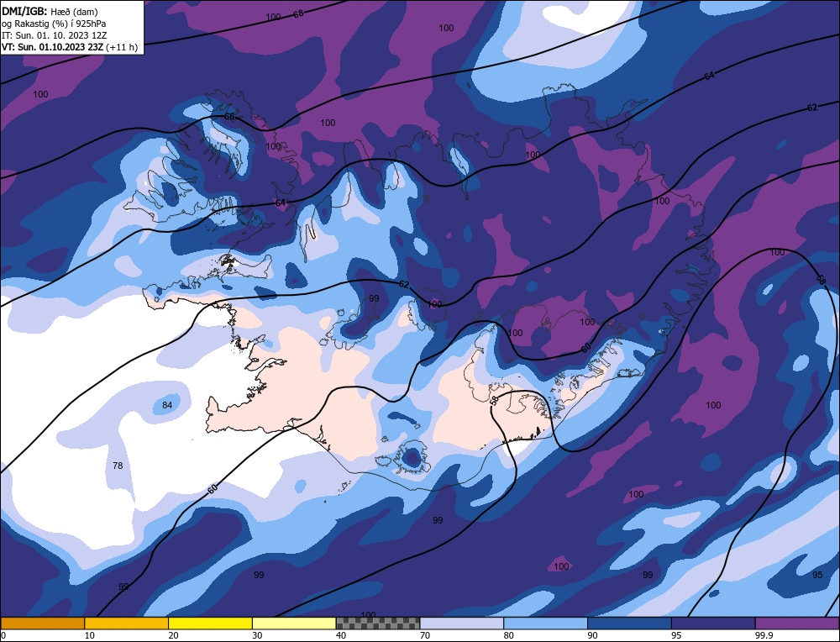Click the '90' legend tick label
The image size is (840, 642).
click(592, 635)
